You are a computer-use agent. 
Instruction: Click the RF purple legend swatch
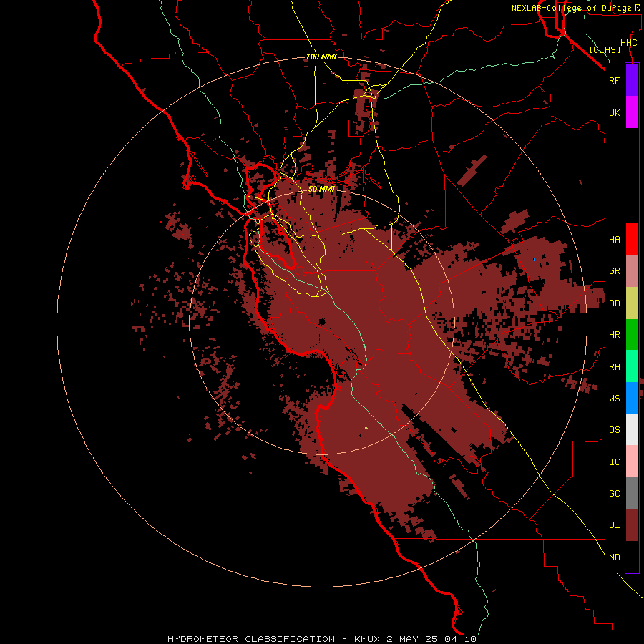[x=632, y=80]
